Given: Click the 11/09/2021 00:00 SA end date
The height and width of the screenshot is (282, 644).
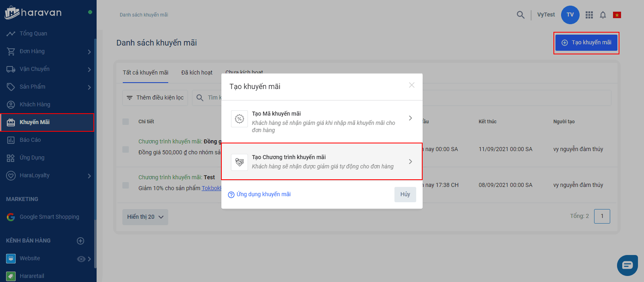Looking at the screenshot, I should click(506, 149).
